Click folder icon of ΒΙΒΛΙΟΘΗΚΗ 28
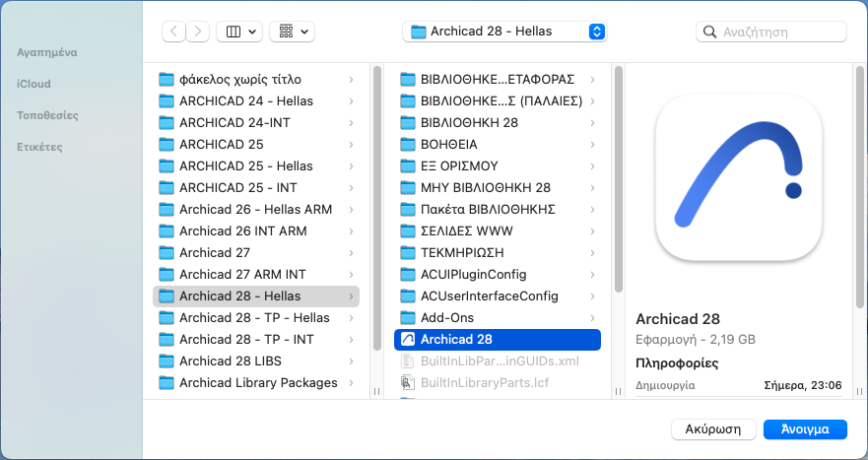Image resolution: width=868 pixels, height=460 pixels. pos(408,123)
